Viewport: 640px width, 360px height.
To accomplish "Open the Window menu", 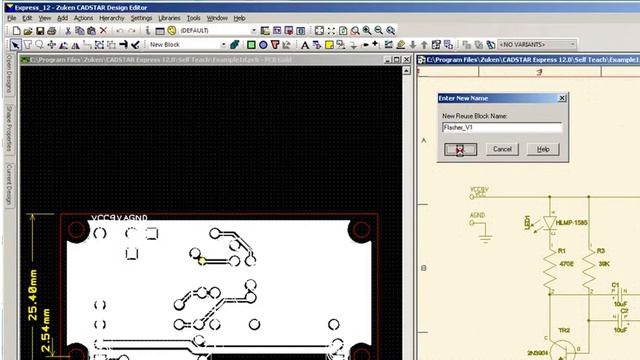I will click(x=217, y=18).
